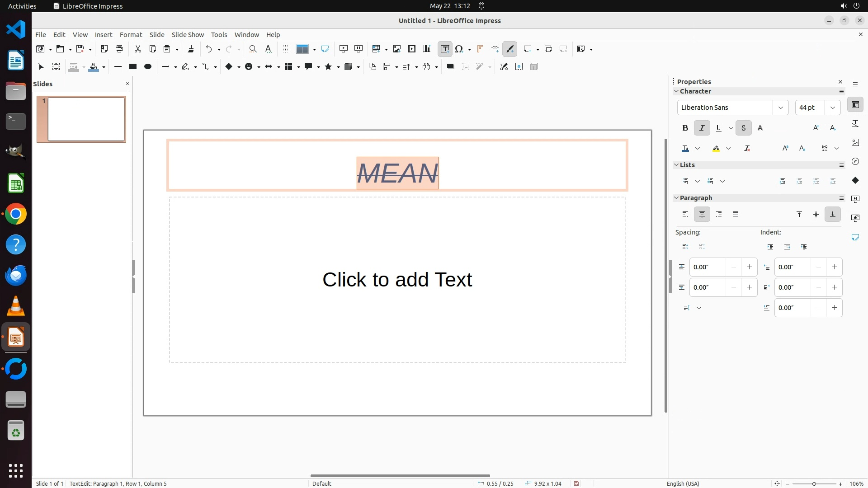The width and height of the screenshot is (868, 488).
Task: Collapse the Lists section
Action: [676, 165]
